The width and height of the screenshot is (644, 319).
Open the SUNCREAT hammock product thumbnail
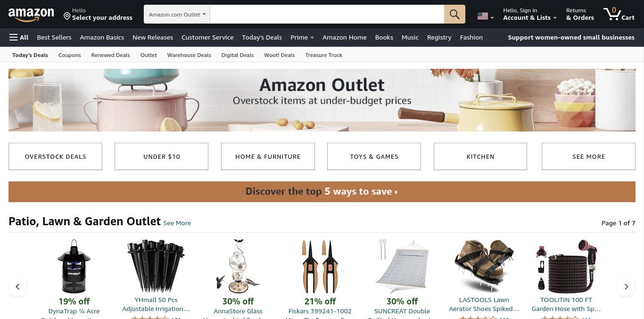402,267
